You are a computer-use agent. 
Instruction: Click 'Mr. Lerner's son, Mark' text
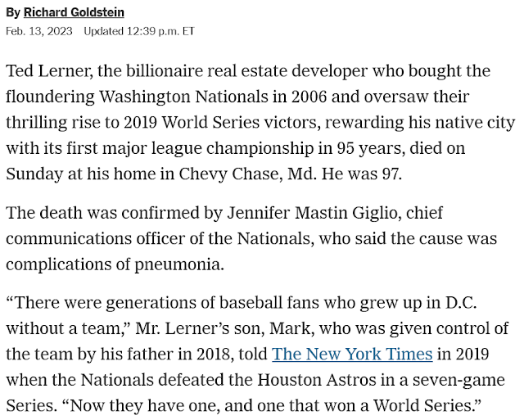click(224, 329)
